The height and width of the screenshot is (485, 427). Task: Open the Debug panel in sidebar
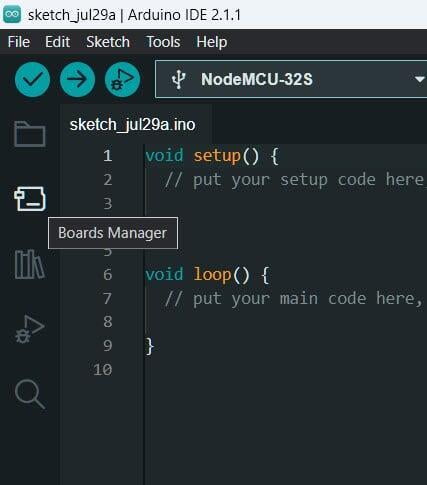(30, 329)
